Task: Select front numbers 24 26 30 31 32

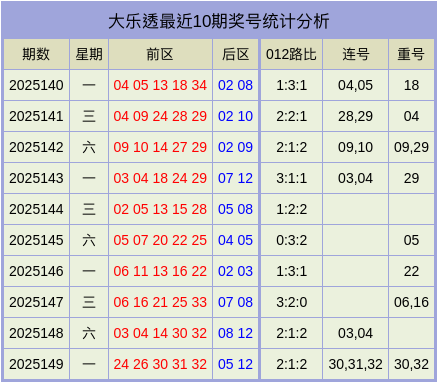Action: [x=160, y=364]
